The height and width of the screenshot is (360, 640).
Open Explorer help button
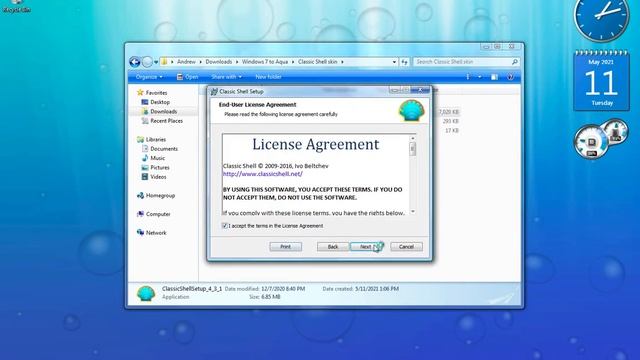(x=510, y=77)
